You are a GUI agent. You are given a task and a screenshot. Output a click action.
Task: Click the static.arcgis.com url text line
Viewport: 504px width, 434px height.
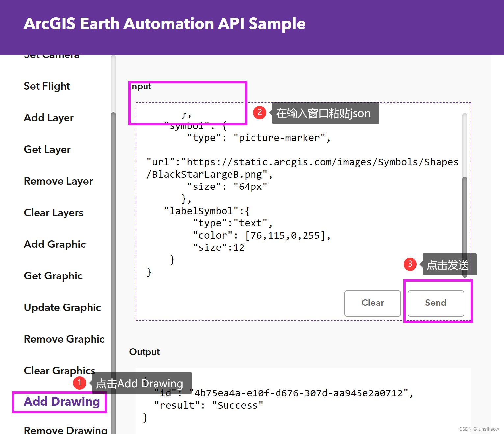pyautogui.click(x=303, y=162)
